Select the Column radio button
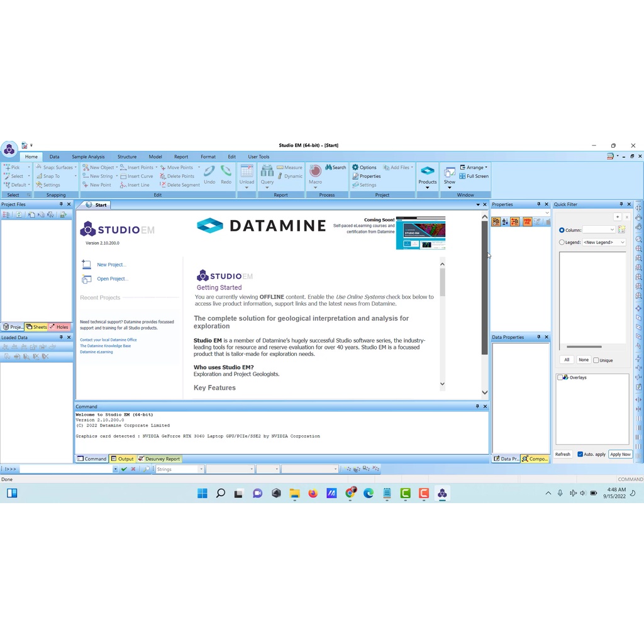The image size is (644, 644). tap(562, 230)
